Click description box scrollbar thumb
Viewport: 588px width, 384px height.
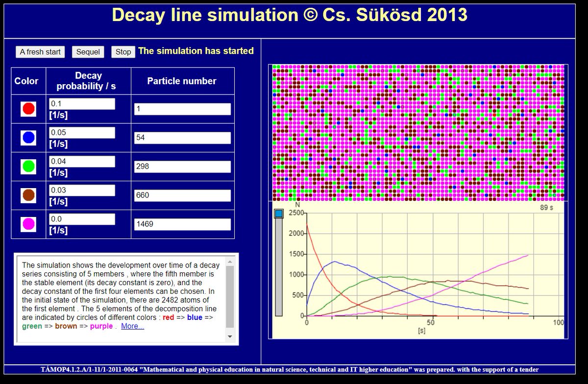pos(230,297)
